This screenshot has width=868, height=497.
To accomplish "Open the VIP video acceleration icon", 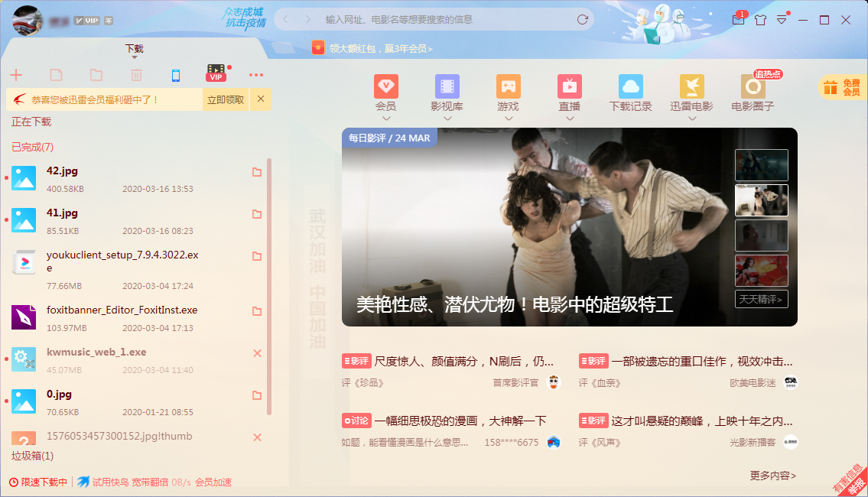I will tap(216, 73).
